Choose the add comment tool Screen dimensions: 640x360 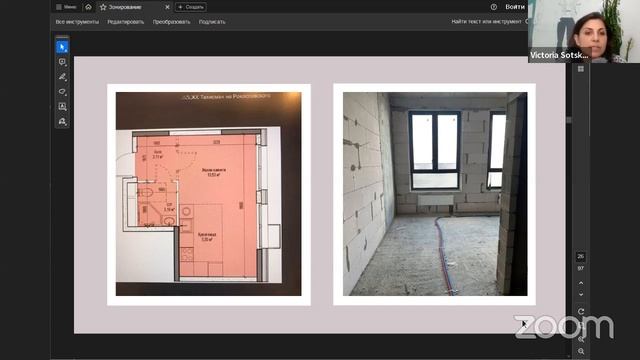pos(62,62)
